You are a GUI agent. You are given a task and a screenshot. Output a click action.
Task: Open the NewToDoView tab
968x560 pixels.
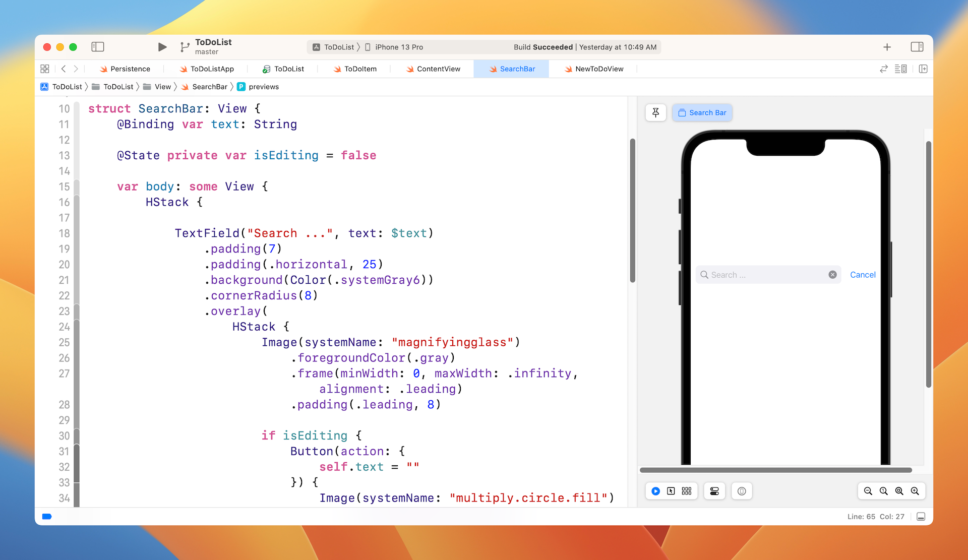pos(599,69)
